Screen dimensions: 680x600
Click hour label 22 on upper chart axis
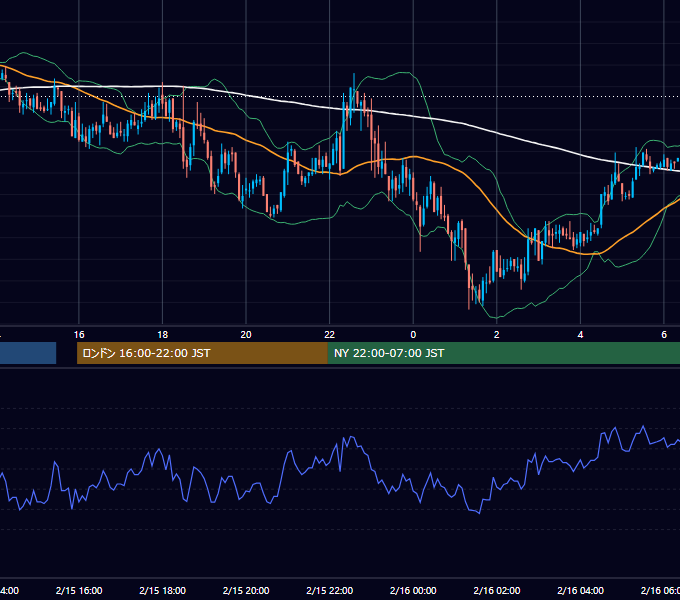coord(330,335)
